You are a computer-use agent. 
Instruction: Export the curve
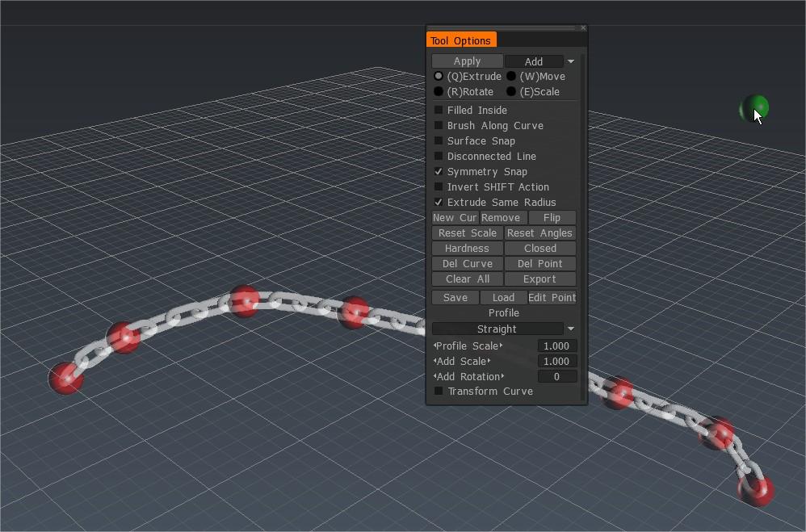pyautogui.click(x=539, y=279)
